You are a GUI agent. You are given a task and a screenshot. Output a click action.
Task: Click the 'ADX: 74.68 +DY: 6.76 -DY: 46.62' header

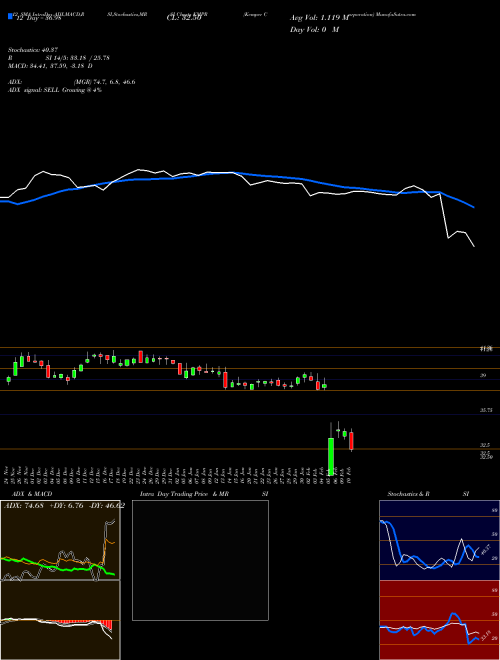[x=64, y=506]
